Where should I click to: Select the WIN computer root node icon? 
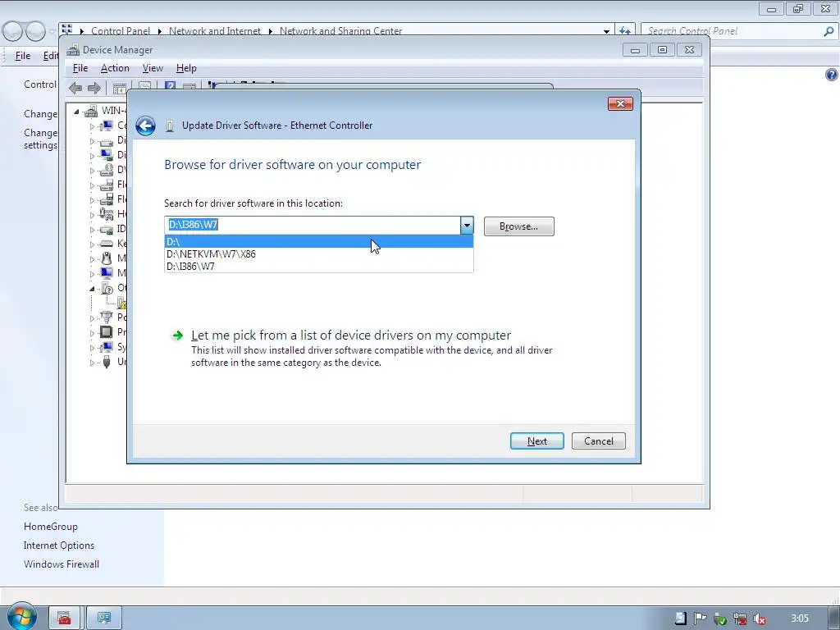click(92, 111)
